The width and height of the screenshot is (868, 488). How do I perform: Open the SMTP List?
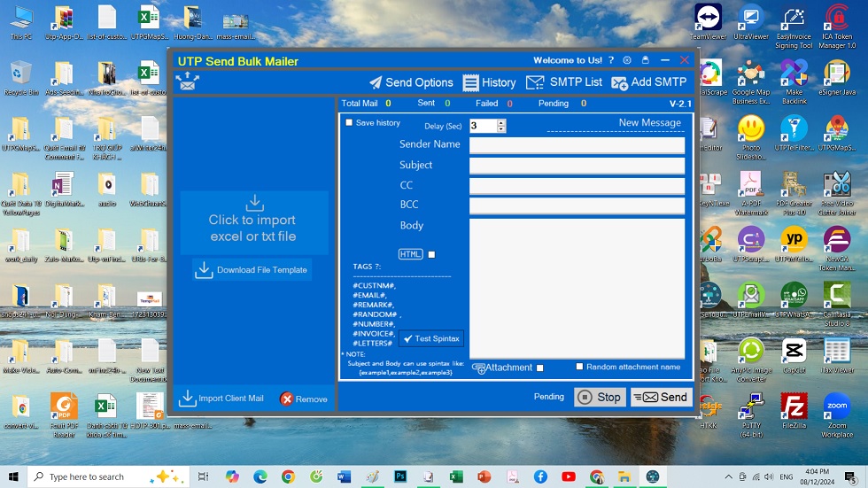click(563, 82)
